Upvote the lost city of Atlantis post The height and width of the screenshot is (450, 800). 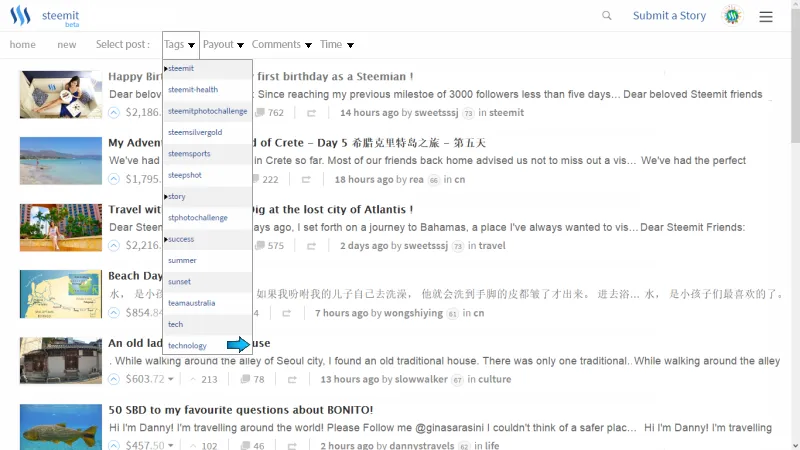click(114, 245)
